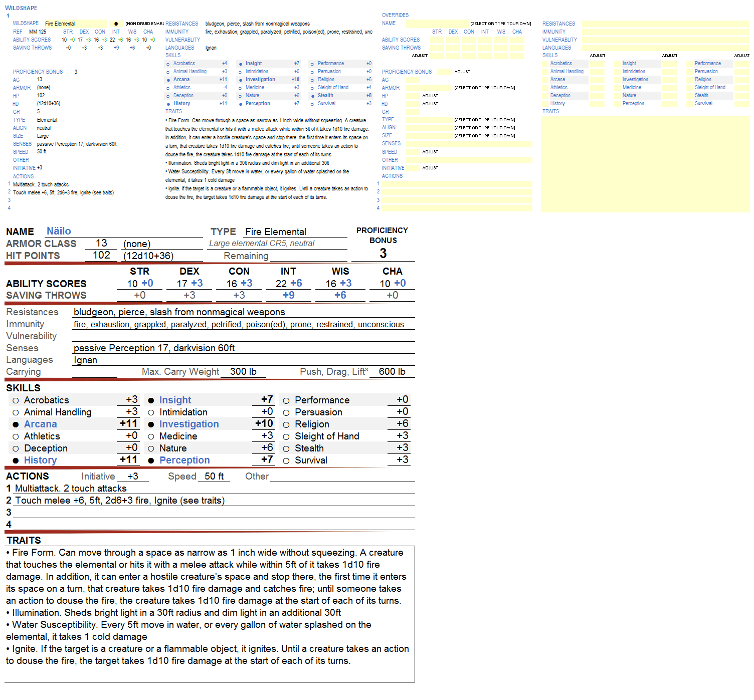Click the Remaining hit points field
This screenshot has height=700, width=754.
coord(308,256)
